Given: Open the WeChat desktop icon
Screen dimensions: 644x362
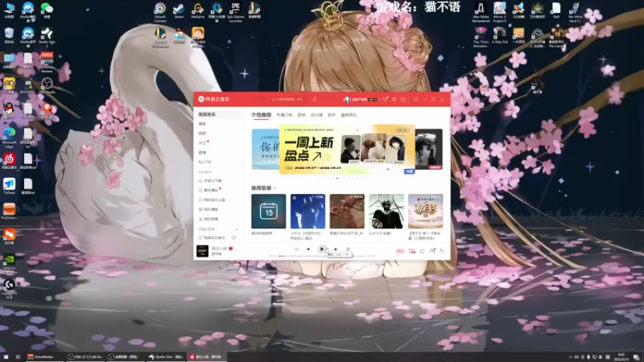Looking at the screenshot, I should [47, 10].
